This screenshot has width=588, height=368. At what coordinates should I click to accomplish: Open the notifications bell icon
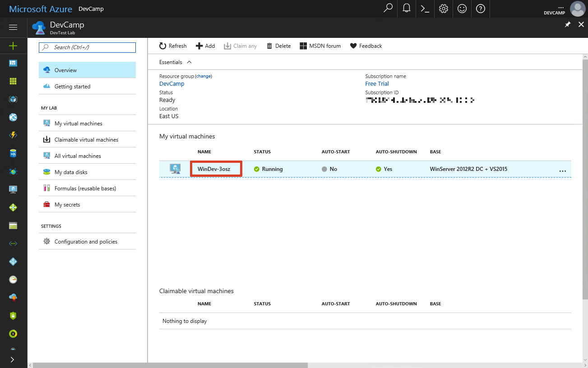point(406,9)
